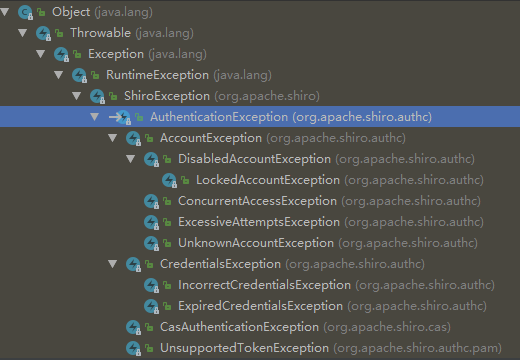520x360 pixels.
Task: Click the UnknownAccountException class icon
Action: click(151, 244)
